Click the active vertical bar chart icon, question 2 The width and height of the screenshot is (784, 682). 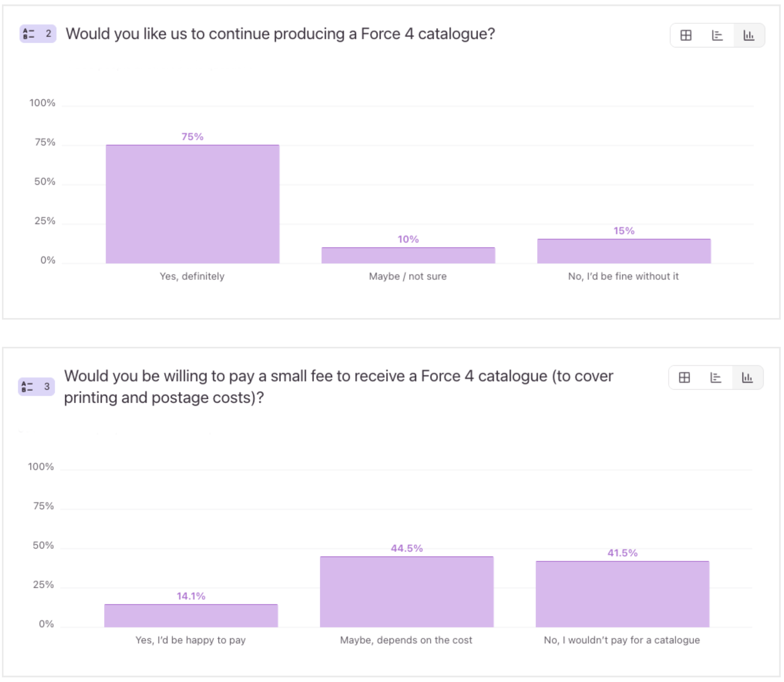tap(749, 35)
